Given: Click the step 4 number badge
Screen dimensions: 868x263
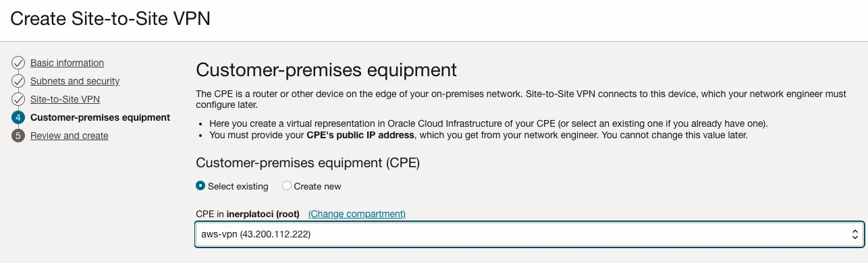Looking at the screenshot, I should (x=18, y=117).
